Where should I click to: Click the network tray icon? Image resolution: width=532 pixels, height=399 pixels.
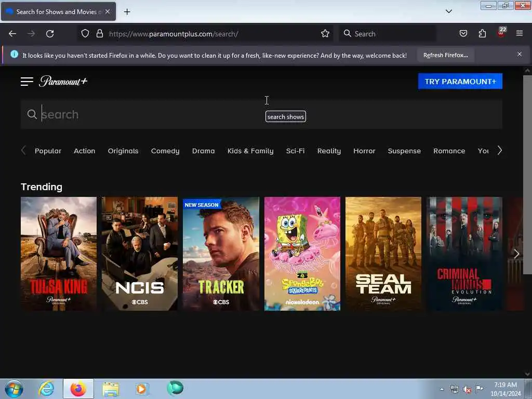coord(454,390)
